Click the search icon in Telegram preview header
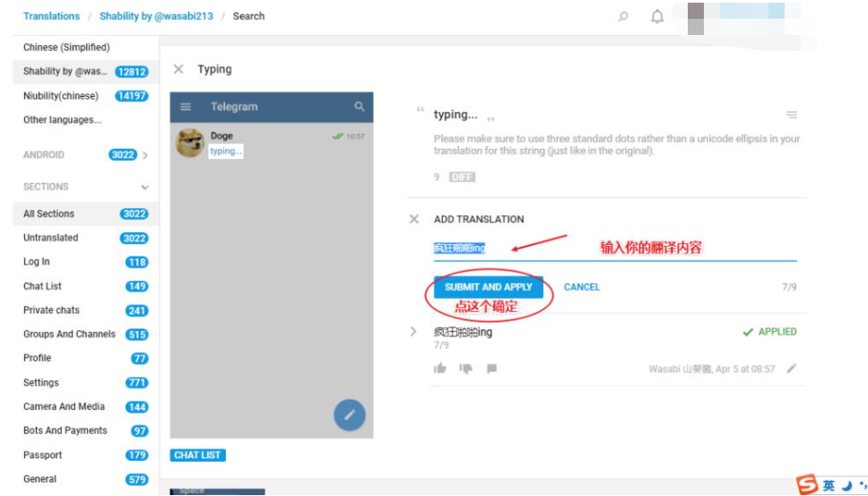 [360, 106]
